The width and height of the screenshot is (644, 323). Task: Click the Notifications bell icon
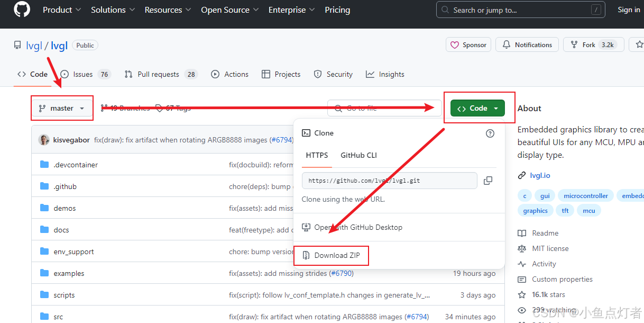(507, 45)
